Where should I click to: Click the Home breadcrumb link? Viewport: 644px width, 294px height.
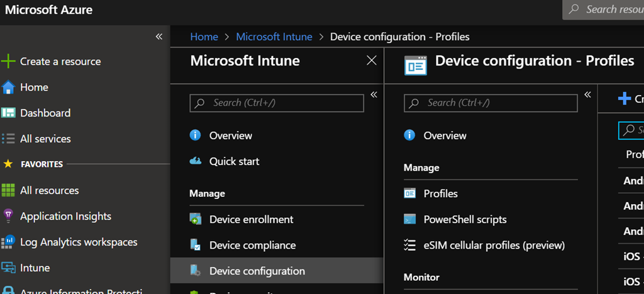click(x=204, y=37)
